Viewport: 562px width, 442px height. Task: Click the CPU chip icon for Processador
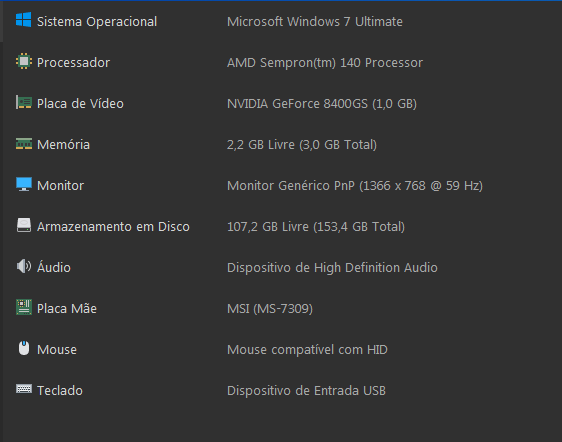(24, 61)
